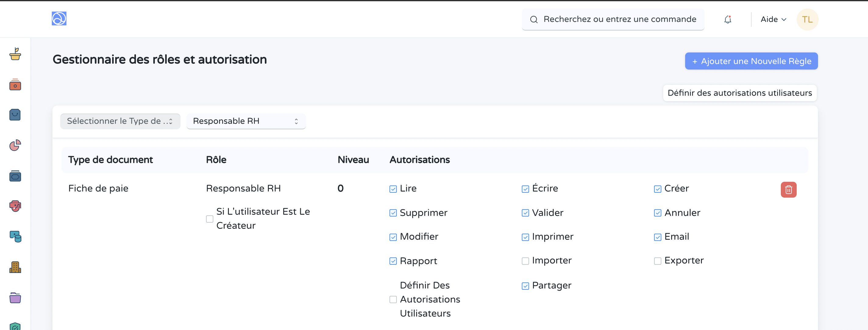The height and width of the screenshot is (330, 868).
Task: Delete the Fiche de paie rule with trash icon
Action: click(x=788, y=190)
